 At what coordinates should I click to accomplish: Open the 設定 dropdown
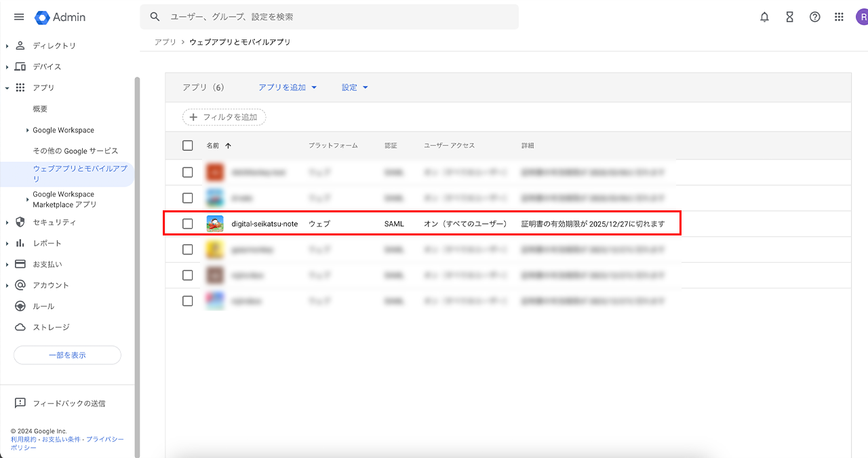[x=355, y=88]
